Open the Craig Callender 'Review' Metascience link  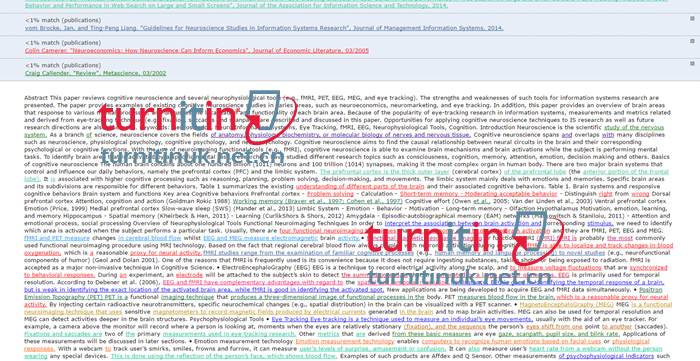point(96,73)
